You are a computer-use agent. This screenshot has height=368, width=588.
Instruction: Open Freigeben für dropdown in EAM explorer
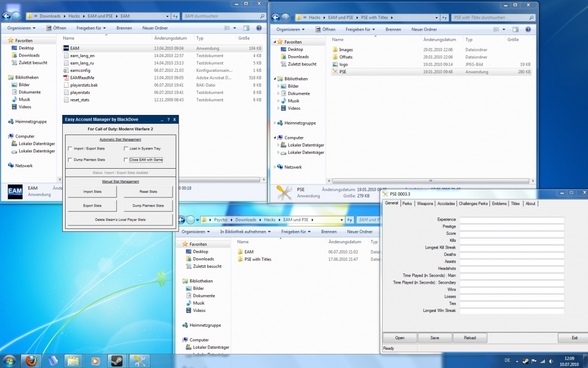(90, 28)
